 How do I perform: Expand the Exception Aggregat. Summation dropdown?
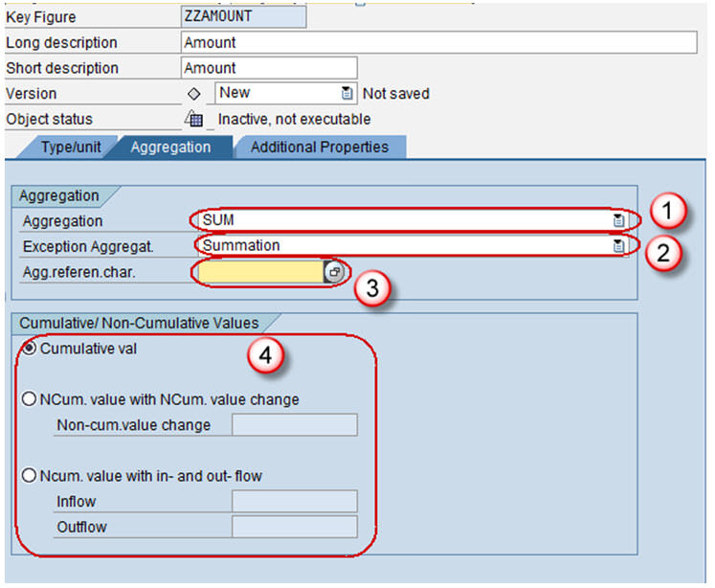pos(618,246)
